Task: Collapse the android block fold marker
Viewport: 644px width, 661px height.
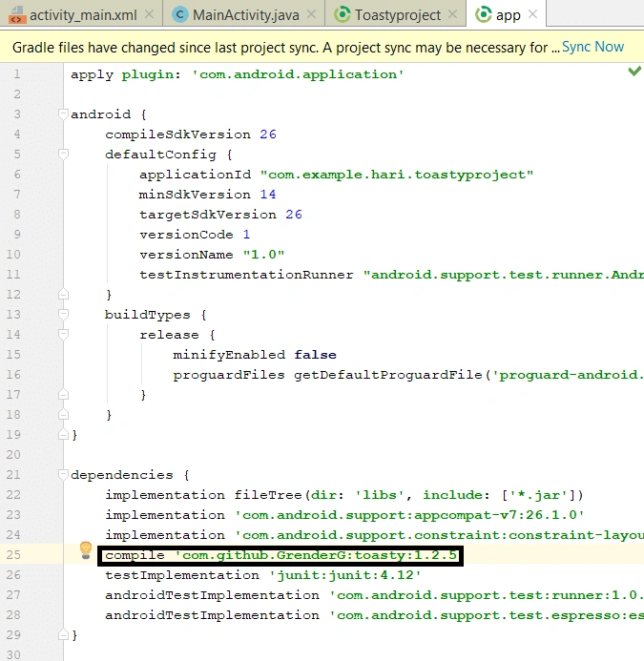Action: click(x=63, y=114)
